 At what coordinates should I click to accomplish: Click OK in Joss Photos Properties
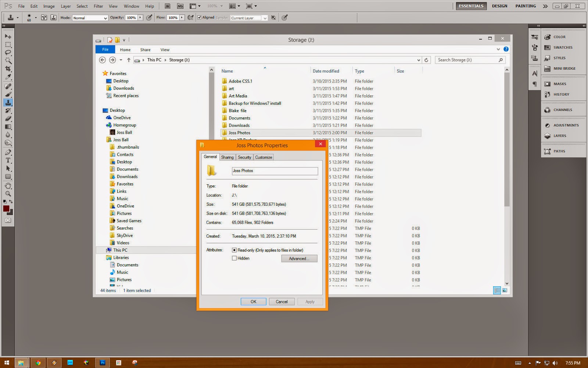(254, 302)
